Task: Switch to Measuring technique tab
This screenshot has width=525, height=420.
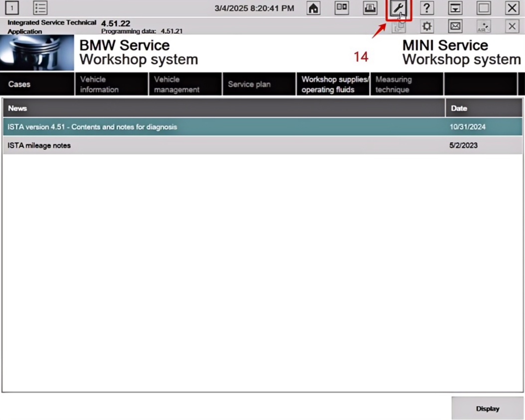Action: coord(406,84)
